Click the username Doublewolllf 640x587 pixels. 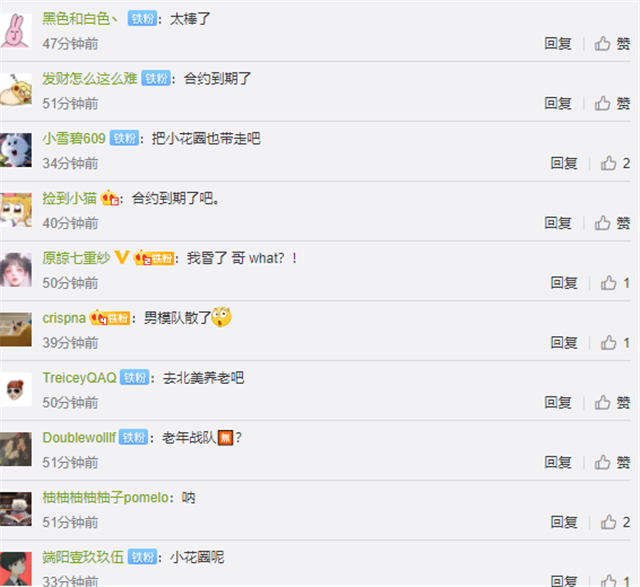click(79, 438)
